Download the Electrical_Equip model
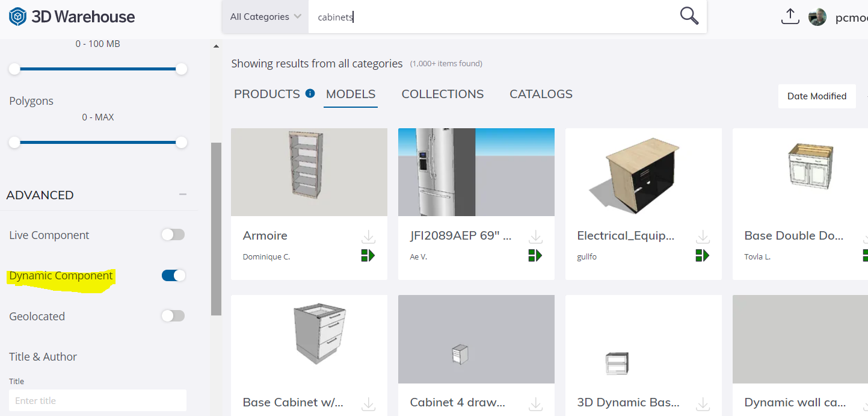Viewport: 868px width, 416px height. (x=703, y=237)
